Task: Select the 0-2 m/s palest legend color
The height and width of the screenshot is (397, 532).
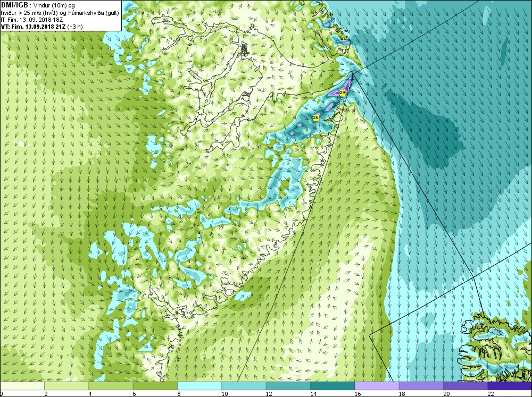Action: click(22, 386)
